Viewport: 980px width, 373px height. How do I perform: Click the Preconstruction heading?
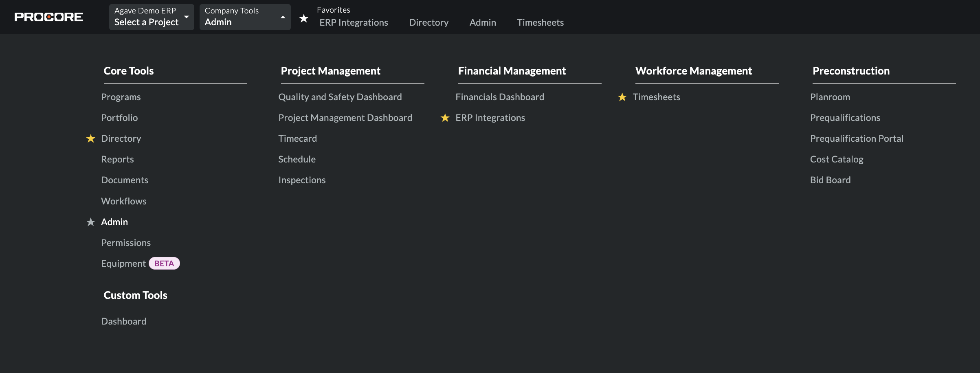[x=851, y=71]
